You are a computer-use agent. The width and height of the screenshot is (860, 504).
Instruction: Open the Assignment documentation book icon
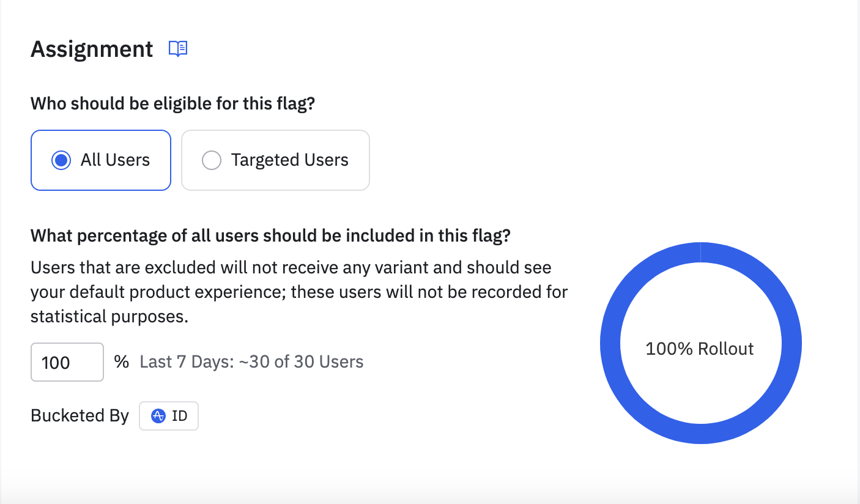[178, 49]
